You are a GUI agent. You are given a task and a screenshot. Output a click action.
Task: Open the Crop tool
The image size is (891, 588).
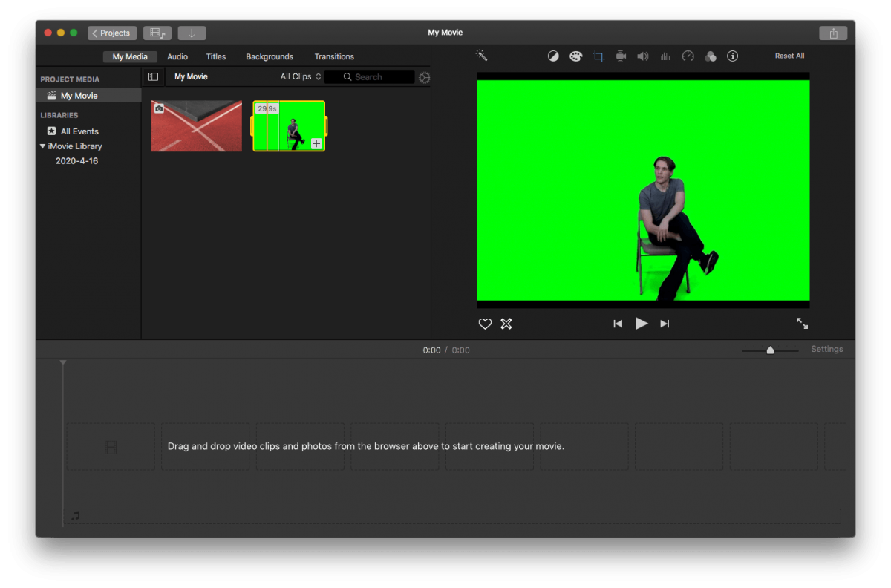598,56
